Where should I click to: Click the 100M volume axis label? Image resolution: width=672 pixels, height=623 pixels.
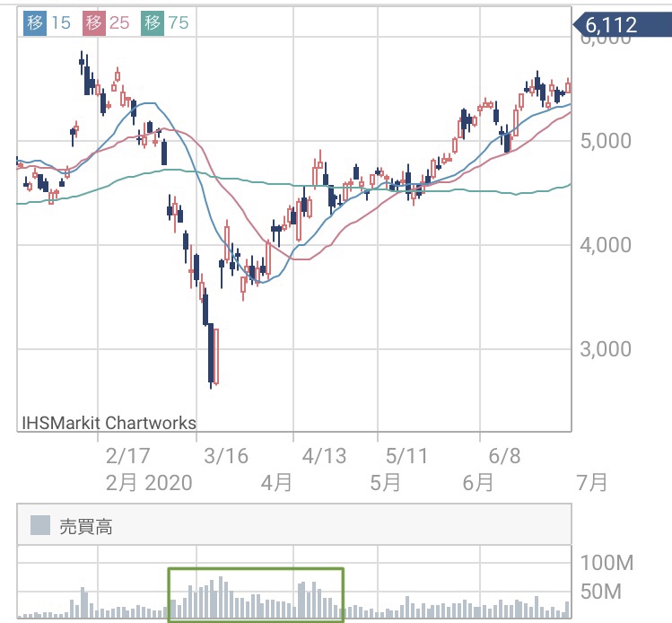click(x=607, y=563)
